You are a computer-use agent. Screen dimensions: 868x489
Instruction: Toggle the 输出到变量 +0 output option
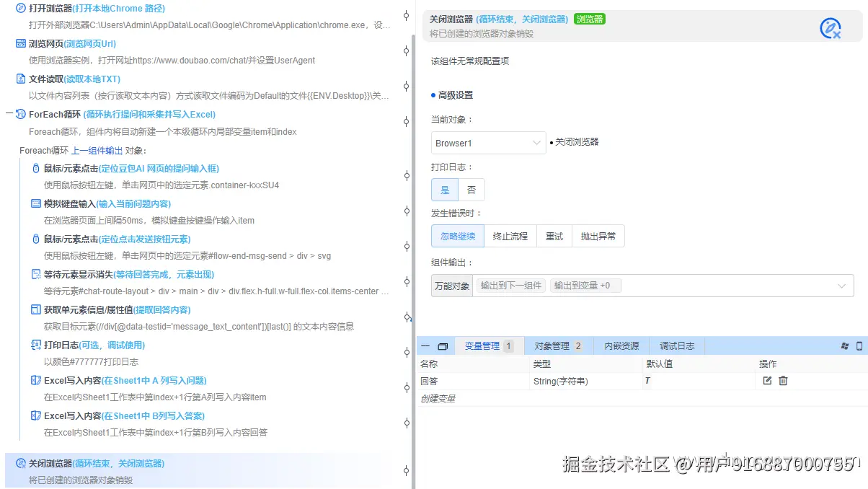[x=586, y=286]
